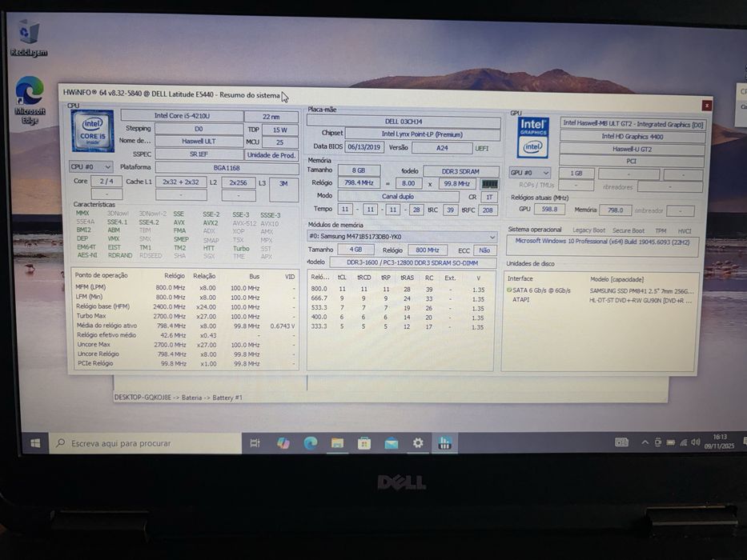Click the 'Unidade de Prod.' field
Screen dimensions: 747x560
coord(271,154)
